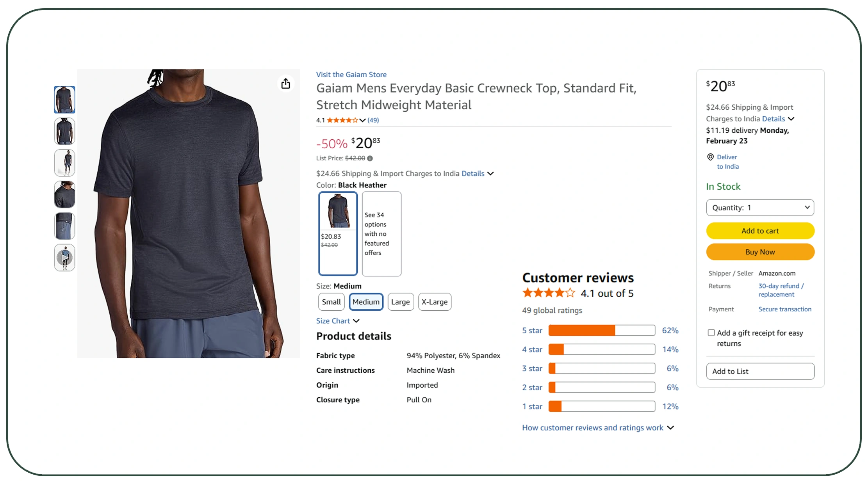
Task: Click the star rating icons under title
Action: [342, 120]
